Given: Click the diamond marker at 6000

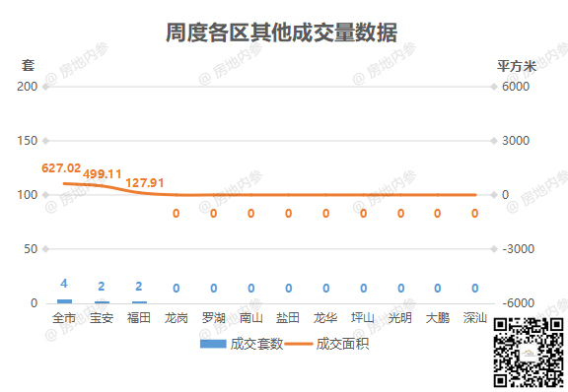Looking at the screenshot, I should click(493, 87).
